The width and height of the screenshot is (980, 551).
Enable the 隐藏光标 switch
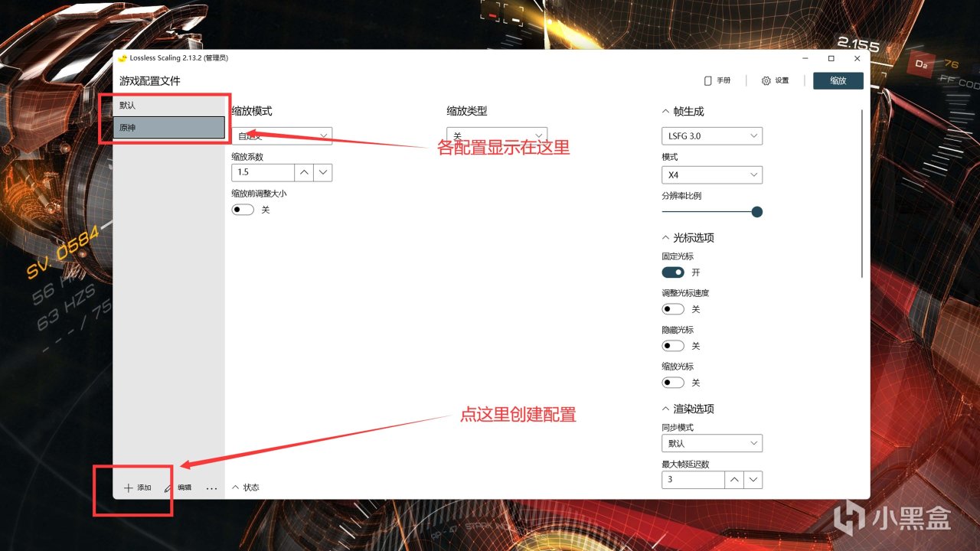[673, 346]
